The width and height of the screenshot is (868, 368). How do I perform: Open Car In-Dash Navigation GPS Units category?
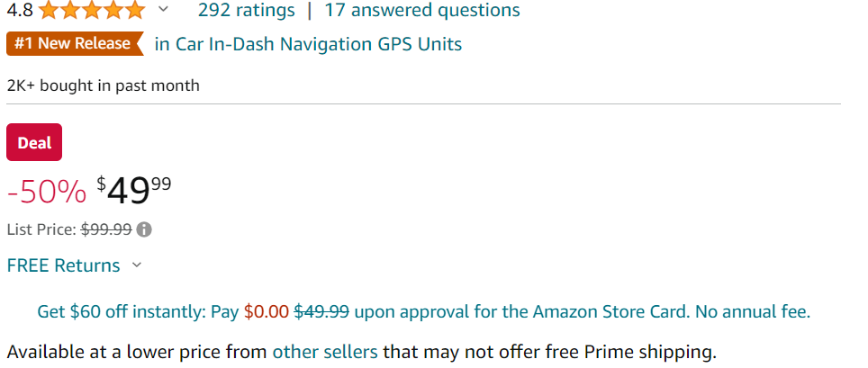pos(308,44)
